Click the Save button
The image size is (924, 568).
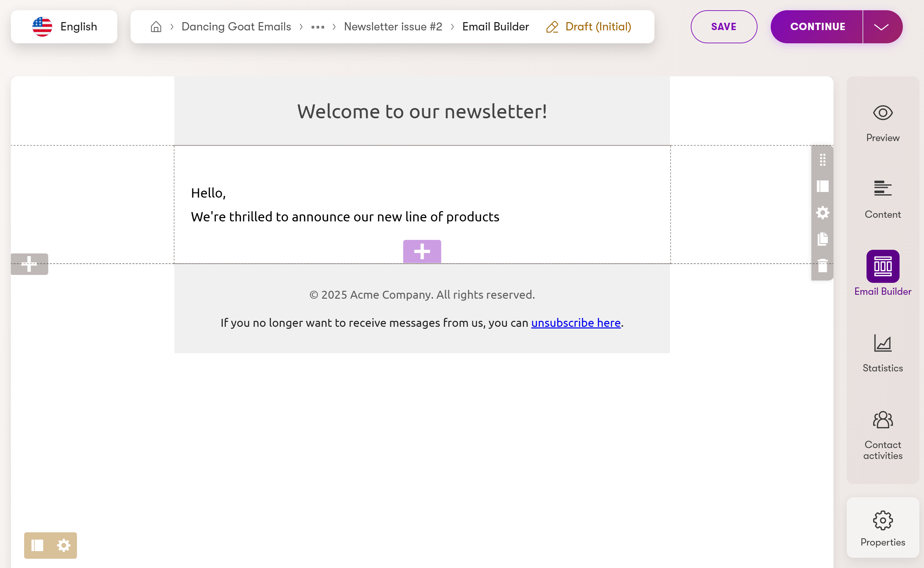(723, 26)
